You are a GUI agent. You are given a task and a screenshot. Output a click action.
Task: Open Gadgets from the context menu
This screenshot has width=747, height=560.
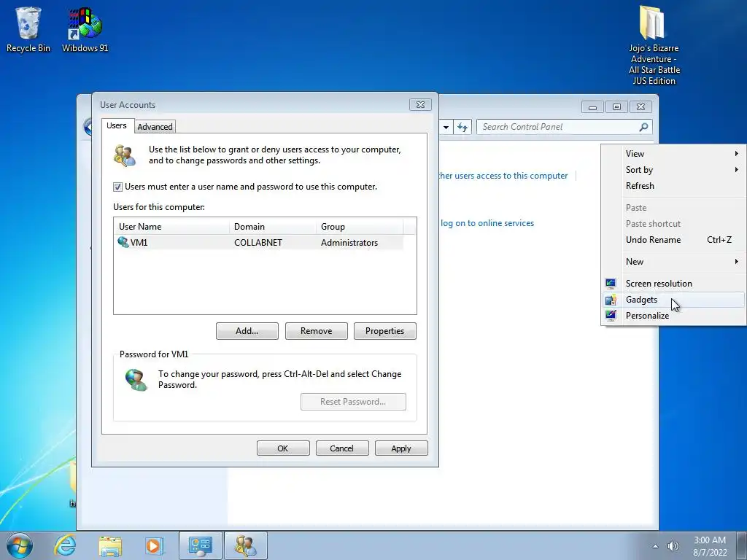(x=673, y=300)
